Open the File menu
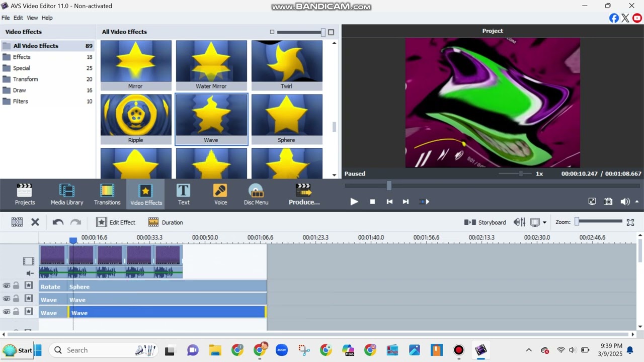The width and height of the screenshot is (644, 362). (6, 18)
